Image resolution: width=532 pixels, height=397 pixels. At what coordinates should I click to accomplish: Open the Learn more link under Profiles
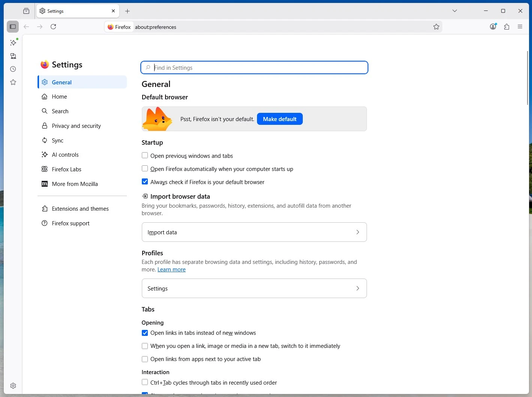pyautogui.click(x=171, y=269)
